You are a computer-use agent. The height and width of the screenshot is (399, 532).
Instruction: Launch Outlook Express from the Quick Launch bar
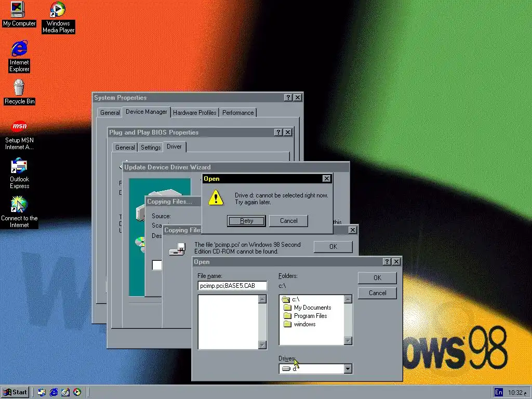tap(42, 392)
